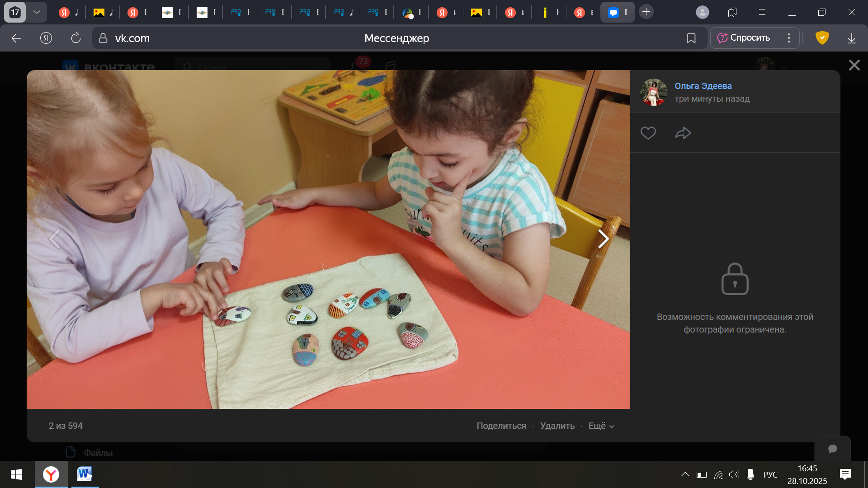Click the Удалить link

point(557,426)
